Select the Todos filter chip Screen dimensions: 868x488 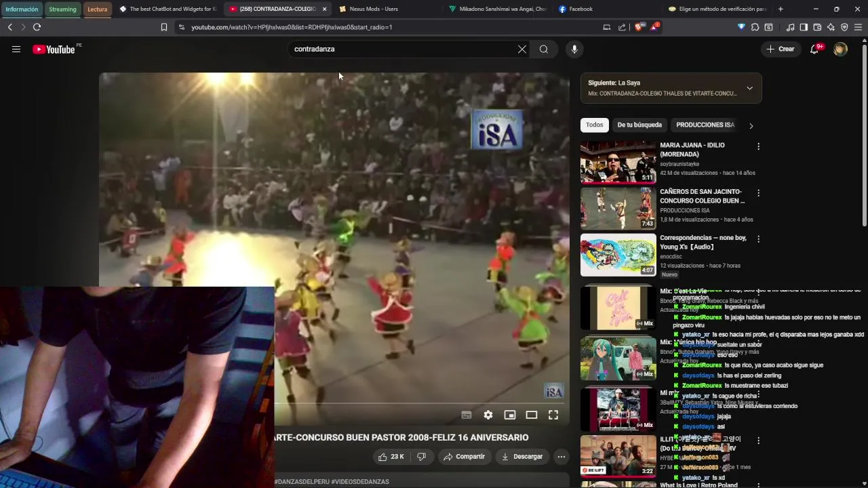[x=595, y=125]
